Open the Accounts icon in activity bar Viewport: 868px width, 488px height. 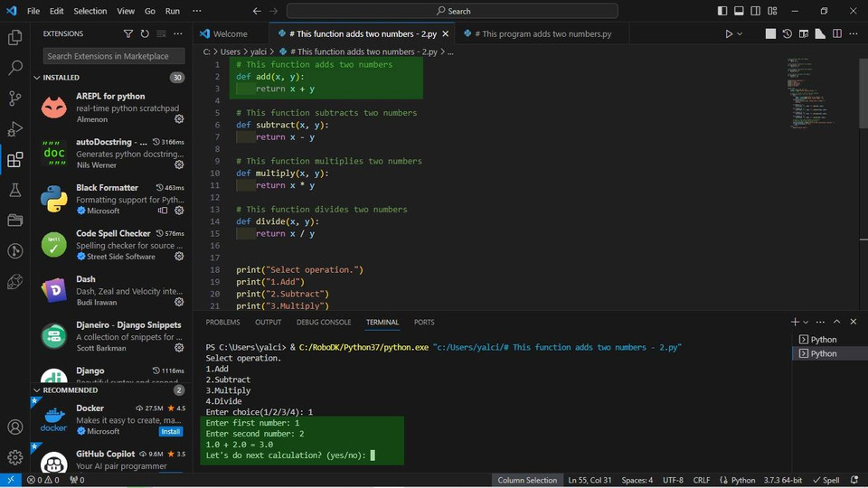coord(14,427)
